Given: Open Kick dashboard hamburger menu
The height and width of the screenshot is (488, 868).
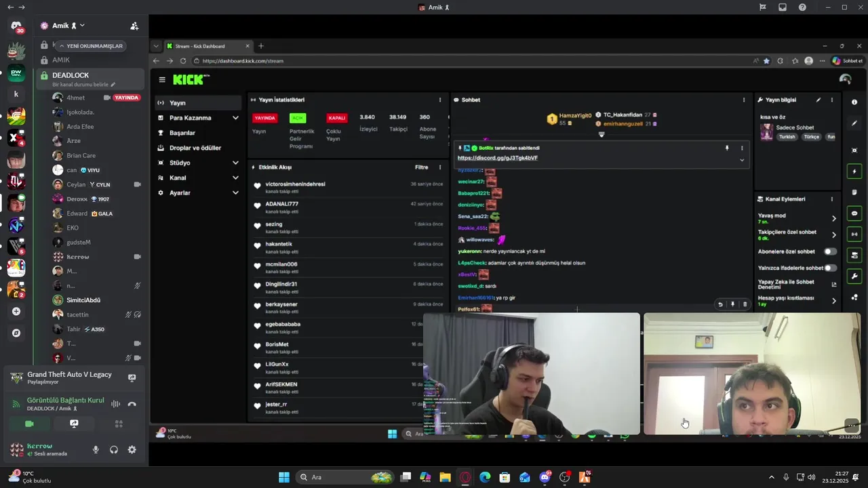Looking at the screenshot, I should [162, 79].
